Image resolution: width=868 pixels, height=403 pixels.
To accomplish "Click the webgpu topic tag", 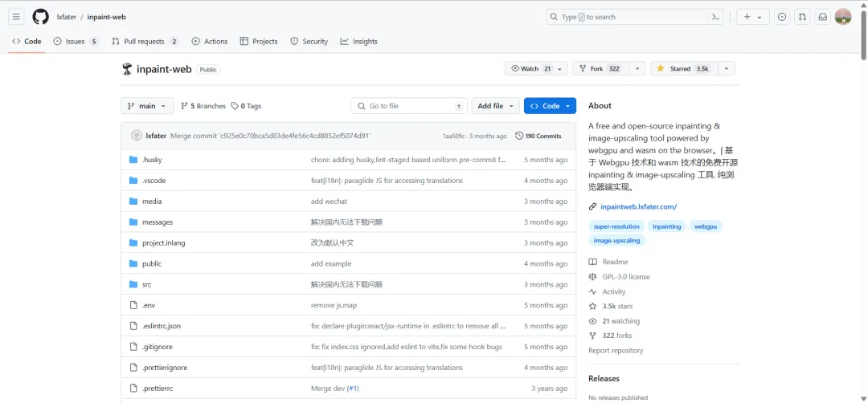I will coord(706,226).
